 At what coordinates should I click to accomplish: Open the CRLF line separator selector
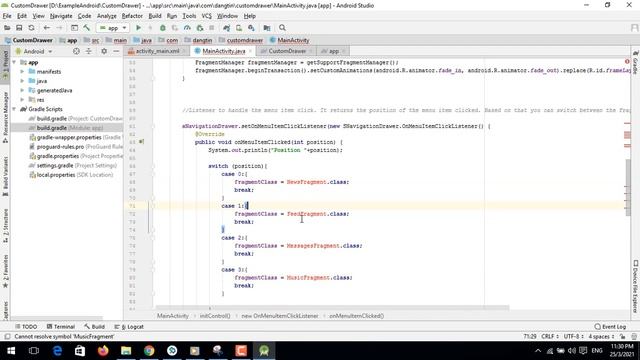[549, 336]
